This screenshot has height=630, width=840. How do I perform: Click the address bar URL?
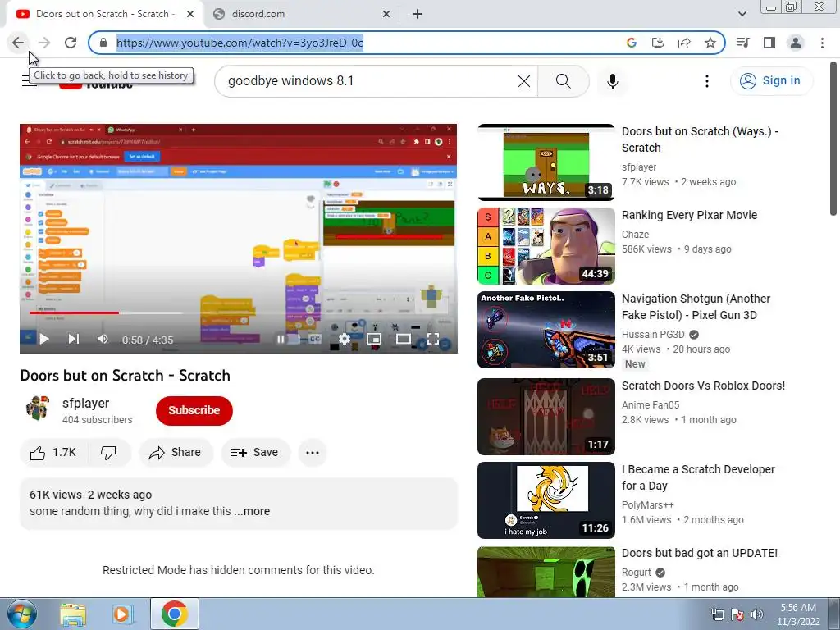click(x=240, y=43)
